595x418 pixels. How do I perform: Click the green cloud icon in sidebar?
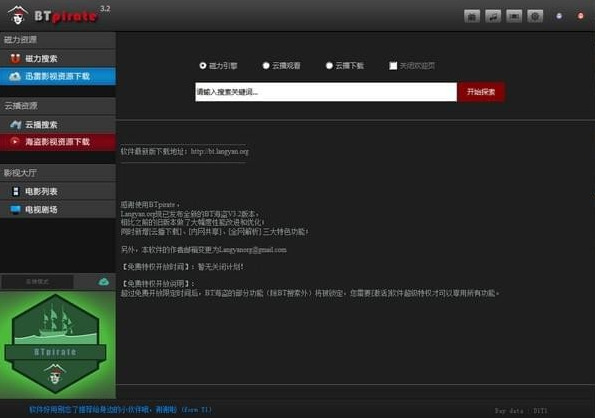coord(103,282)
